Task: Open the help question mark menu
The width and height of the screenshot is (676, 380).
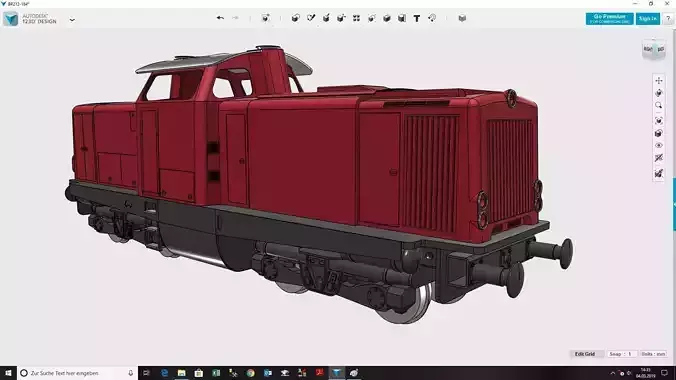Action: point(668,19)
